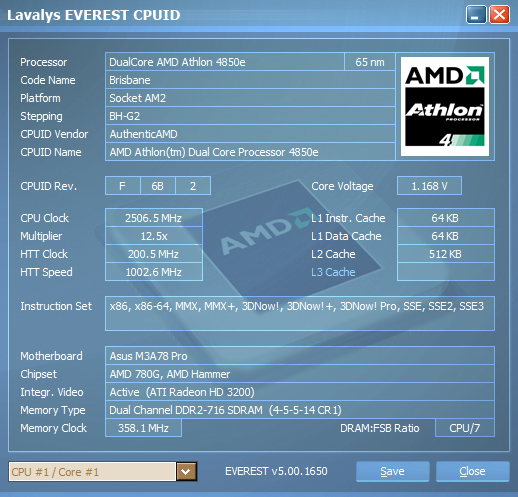Click the L3 Cache label

point(333,272)
